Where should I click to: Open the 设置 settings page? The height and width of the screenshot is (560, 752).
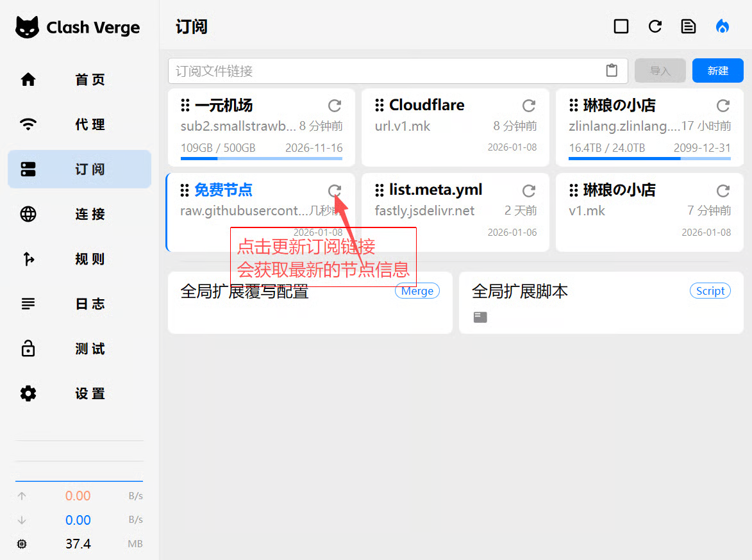(x=79, y=393)
